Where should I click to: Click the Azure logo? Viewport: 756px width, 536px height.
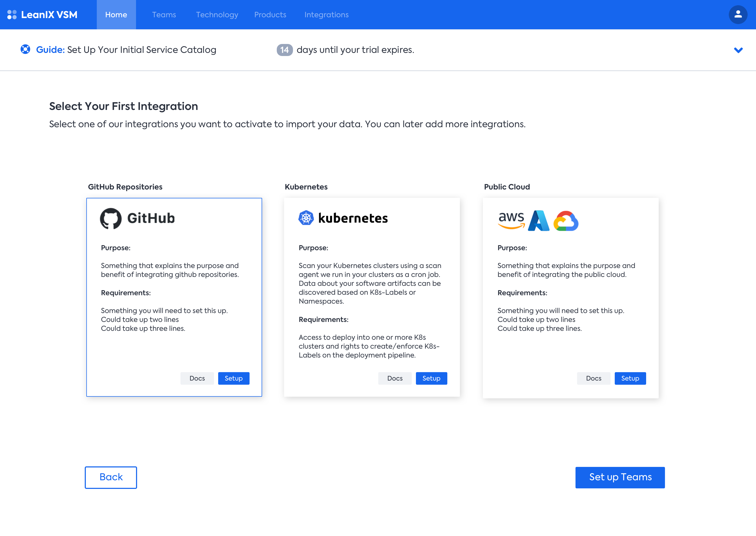click(538, 220)
